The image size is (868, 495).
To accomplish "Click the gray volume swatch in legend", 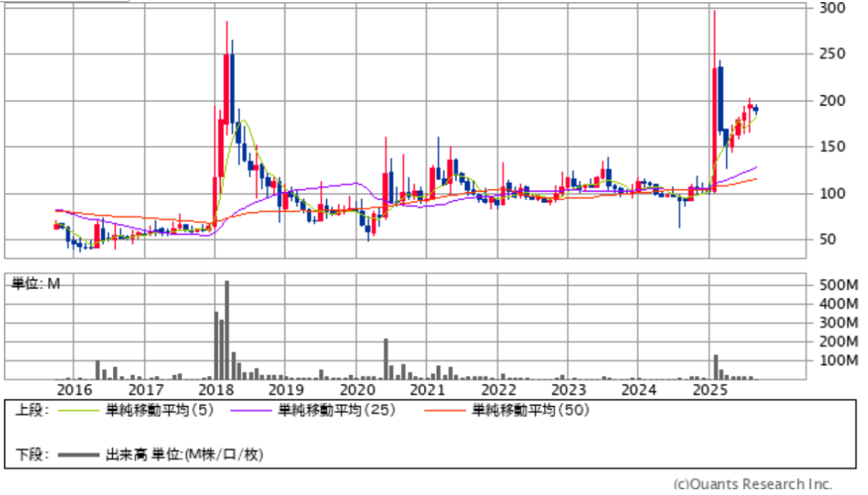I will (79, 455).
